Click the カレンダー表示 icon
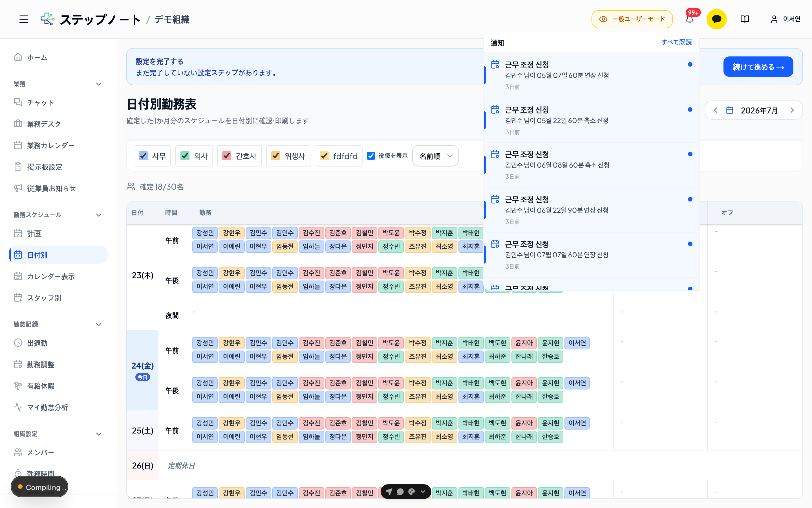Screen dimensions: 812x508 click(18, 277)
